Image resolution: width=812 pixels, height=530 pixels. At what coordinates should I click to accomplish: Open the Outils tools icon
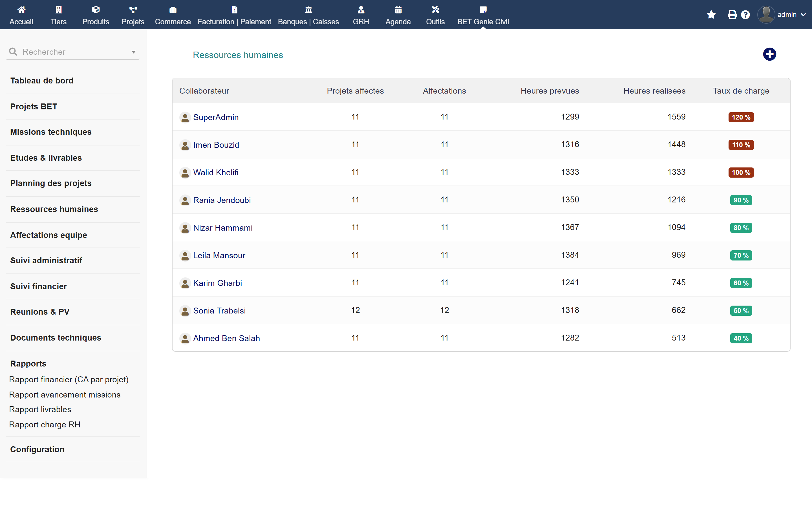tap(435, 10)
